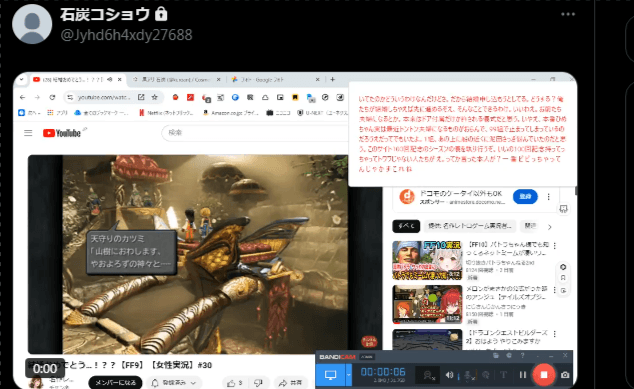Open the cloud-shaped extension icon
The height and width of the screenshot is (389, 634).
coord(265,97)
